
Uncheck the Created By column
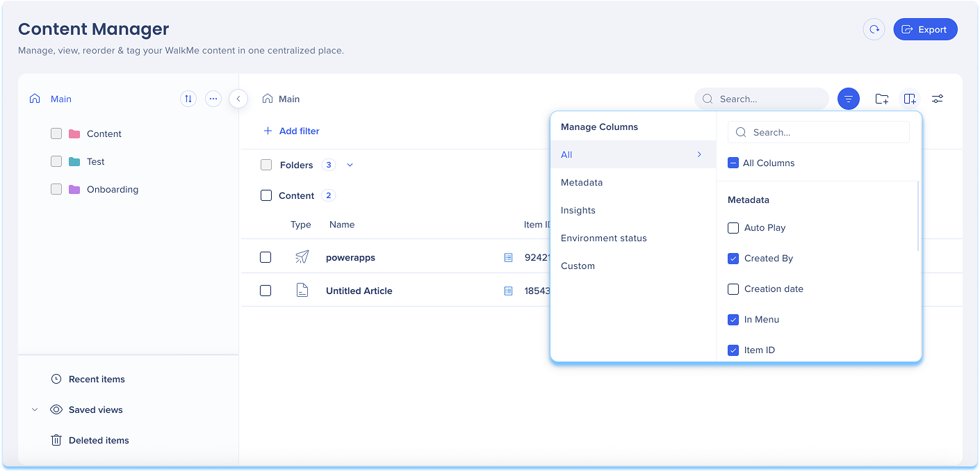(x=733, y=259)
